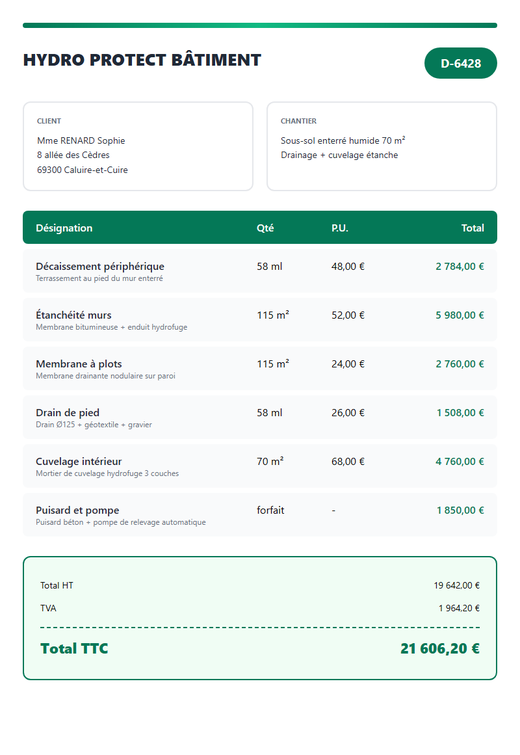
Task: Click the D-6428 quote number badge
Action: click(x=460, y=63)
